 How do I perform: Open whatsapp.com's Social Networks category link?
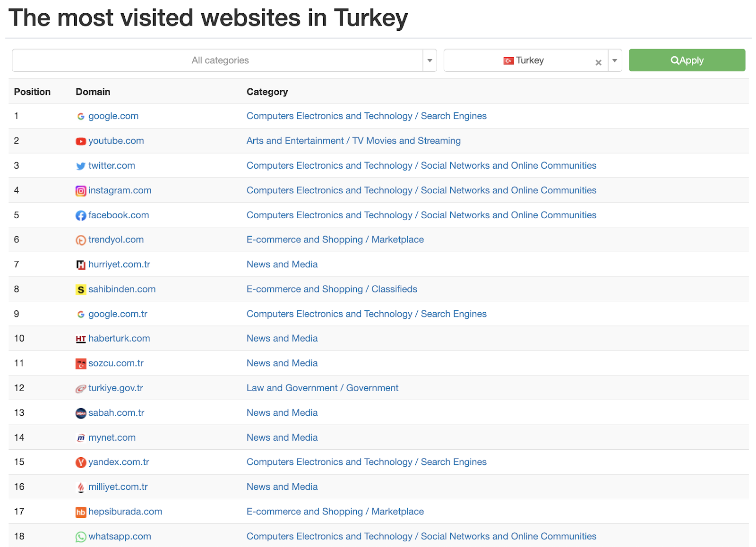(421, 537)
